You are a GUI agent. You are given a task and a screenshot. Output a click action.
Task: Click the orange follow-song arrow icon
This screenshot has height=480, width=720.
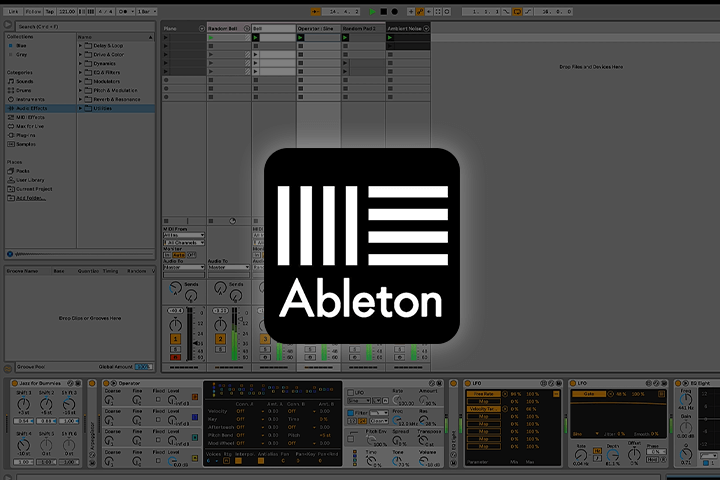click(x=315, y=11)
